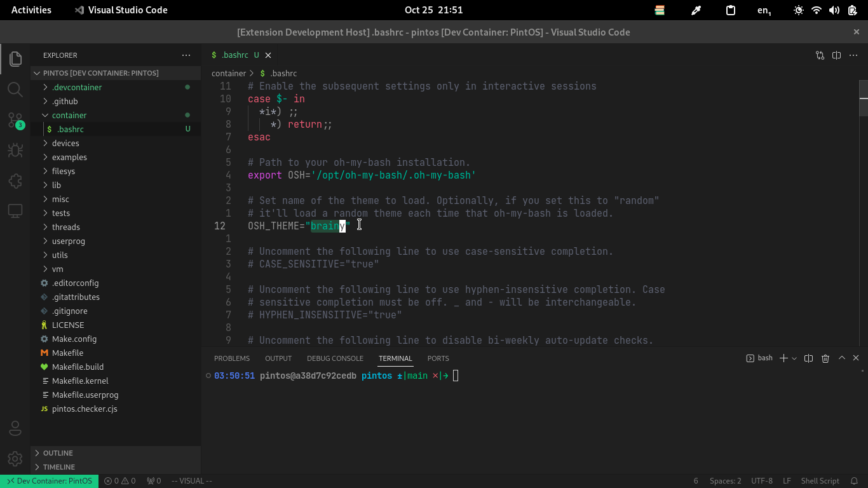Open the Extensions view
This screenshot has height=488, width=868.
point(15,180)
